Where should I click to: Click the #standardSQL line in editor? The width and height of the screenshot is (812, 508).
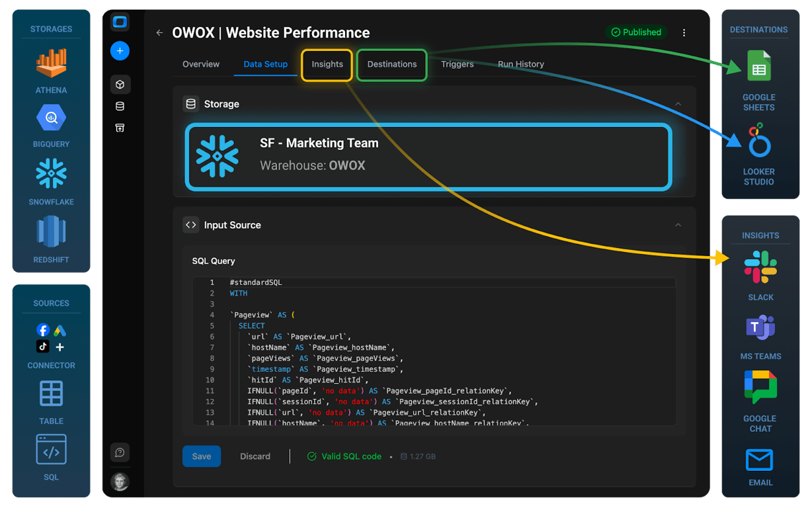click(256, 282)
